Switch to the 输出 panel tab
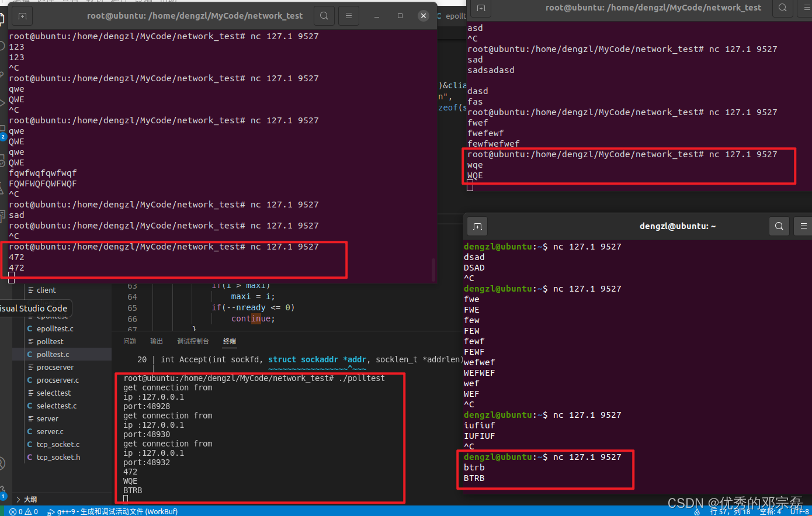Viewport: 812px width, 516px height. [x=157, y=341]
